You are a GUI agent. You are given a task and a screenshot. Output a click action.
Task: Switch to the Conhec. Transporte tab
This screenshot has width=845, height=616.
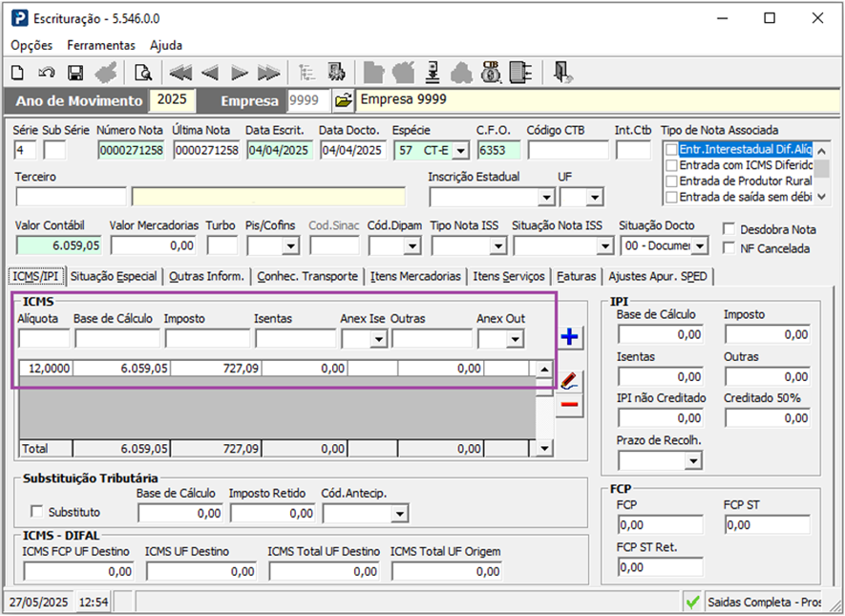point(309,276)
